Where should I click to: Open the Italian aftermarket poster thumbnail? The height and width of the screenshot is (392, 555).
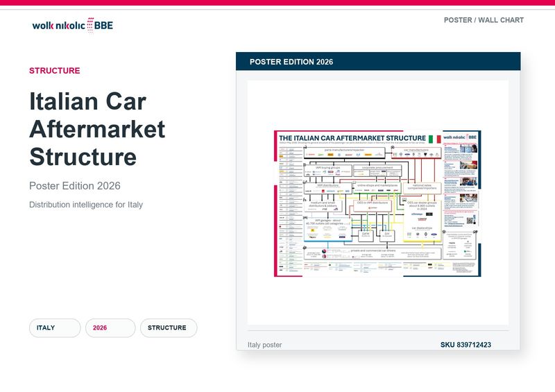pyautogui.click(x=377, y=203)
